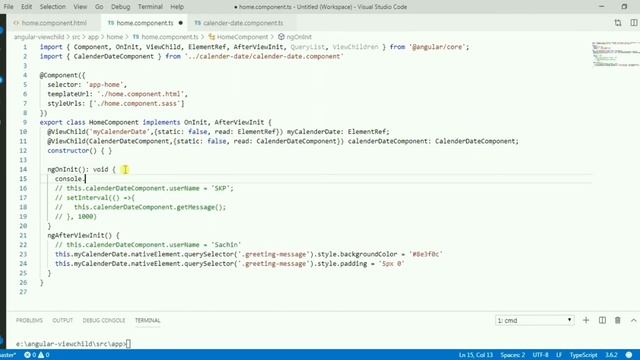The height and width of the screenshot is (360, 640).
Task: Click './home.component.html' templateUrl string
Action: point(141,94)
